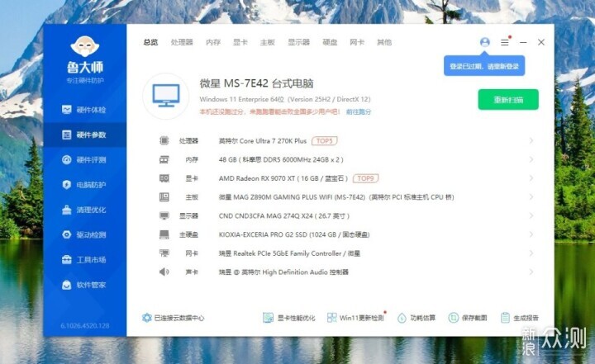
Task: Click the 主板 motherboard row icon
Action: coord(164,196)
